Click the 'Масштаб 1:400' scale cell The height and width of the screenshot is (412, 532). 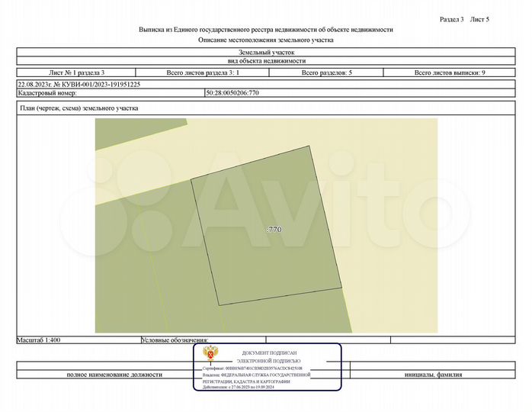(x=37, y=340)
